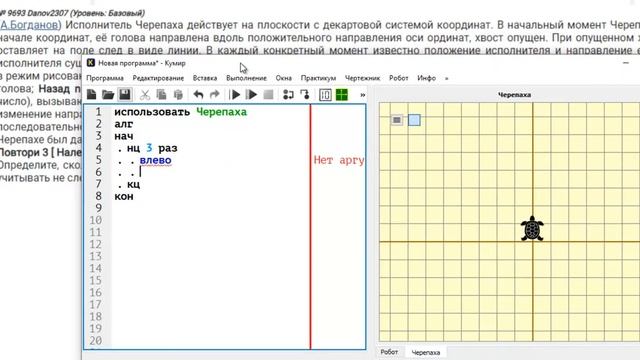The height and width of the screenshot is (360, 640).
Task: Open the Робот menu
Action: [399, 78]
